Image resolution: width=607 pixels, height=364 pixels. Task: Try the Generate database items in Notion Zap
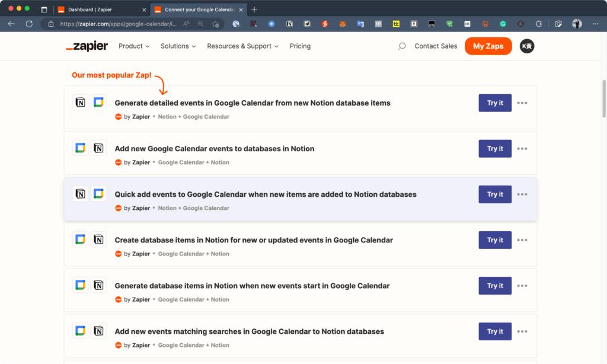[495, 286]
